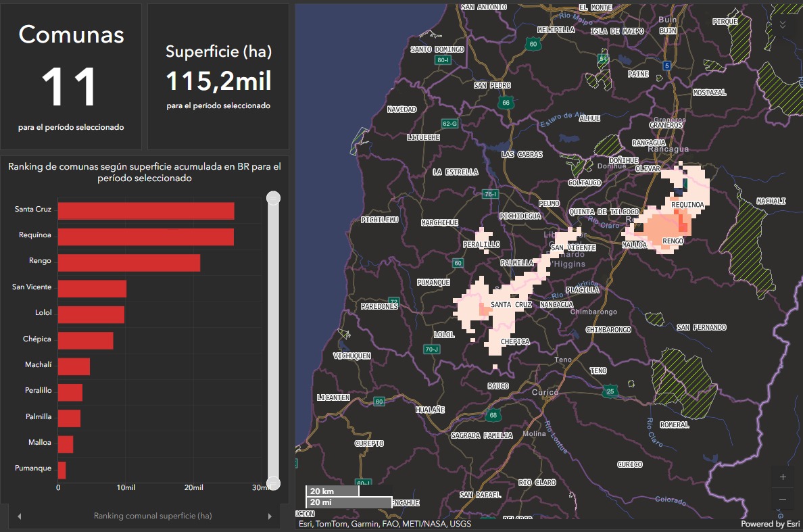Select the Requínoa bar in ranking
Image resolution: width=803 pixels, height=532 pixels.
coord(145,237)
